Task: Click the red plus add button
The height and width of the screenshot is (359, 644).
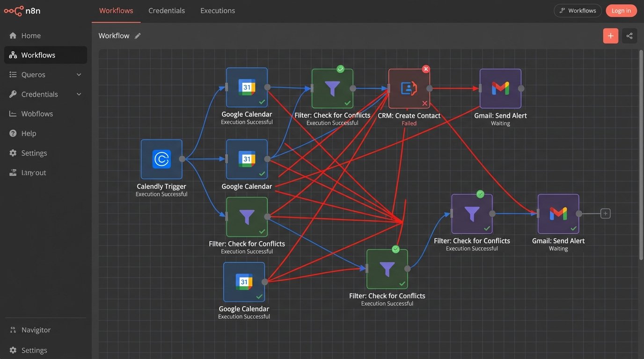Action: click(610, 36)
